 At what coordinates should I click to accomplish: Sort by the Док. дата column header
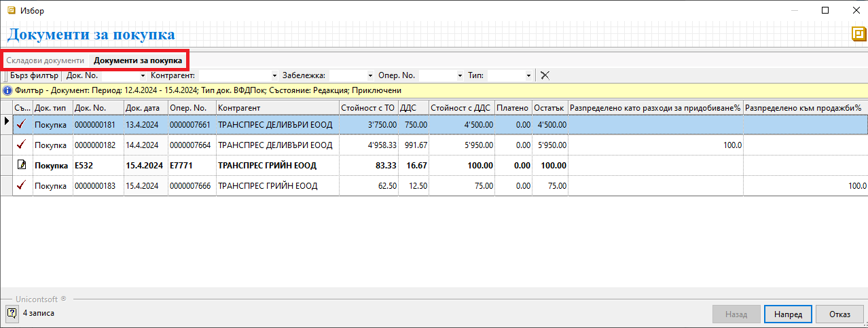pos(145,108)
